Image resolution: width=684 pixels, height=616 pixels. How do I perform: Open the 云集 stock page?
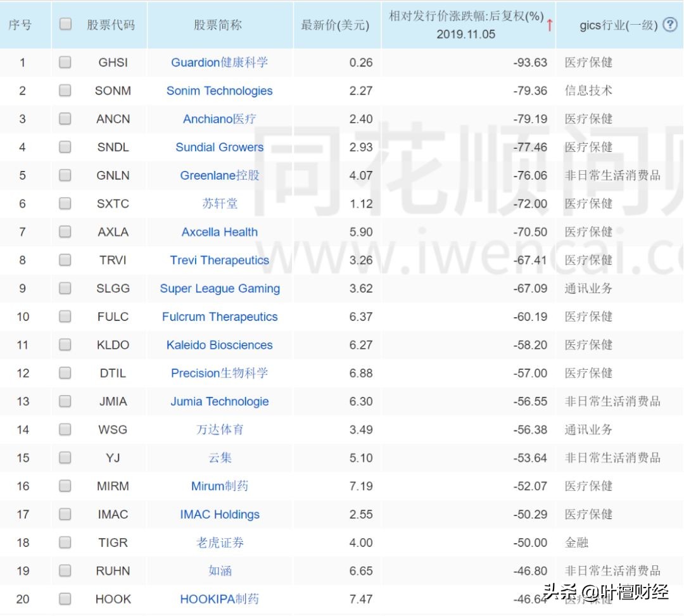click(x=219, y=458)
